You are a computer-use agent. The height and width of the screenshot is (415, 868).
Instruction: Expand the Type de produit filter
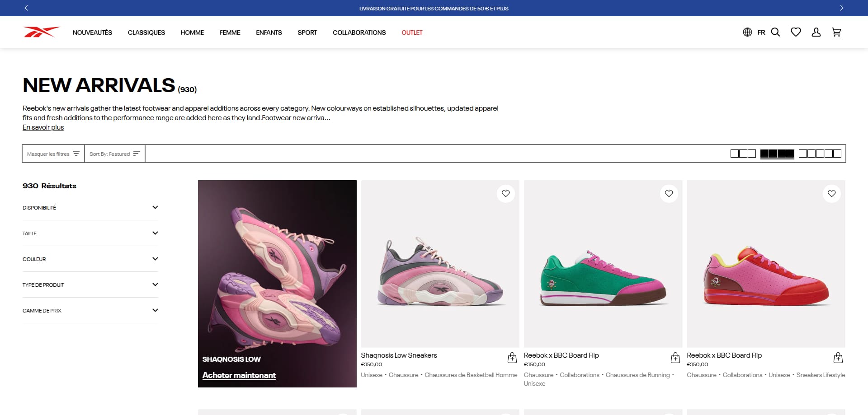click(90, 285)
